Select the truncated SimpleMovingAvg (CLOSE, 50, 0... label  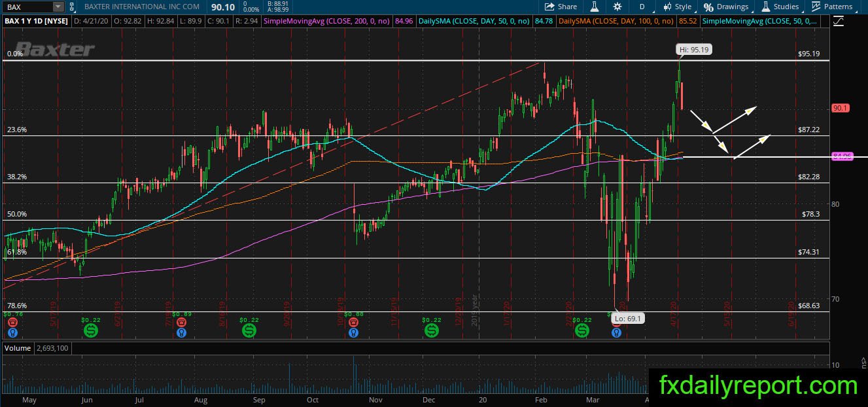click(759, 21)
